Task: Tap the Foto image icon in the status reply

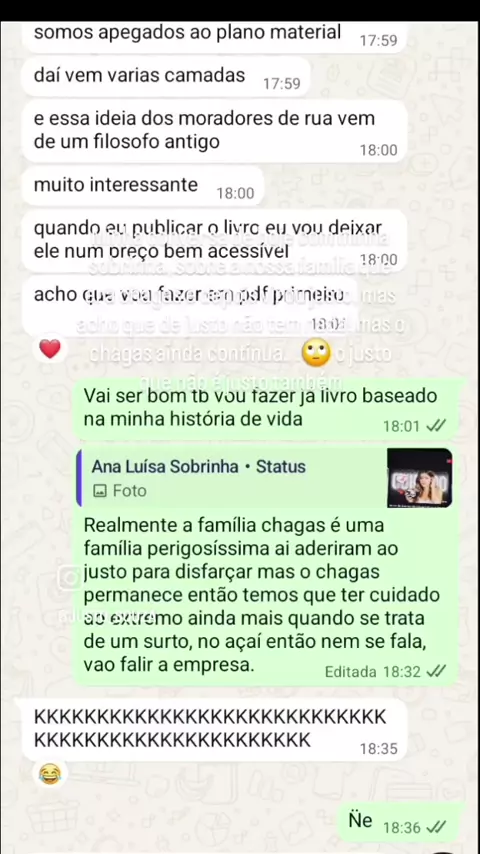Action: click(x=99, y=491)
